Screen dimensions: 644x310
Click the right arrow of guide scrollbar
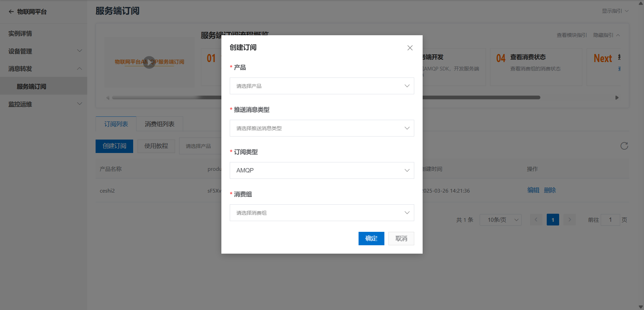(x=617, y=98)
